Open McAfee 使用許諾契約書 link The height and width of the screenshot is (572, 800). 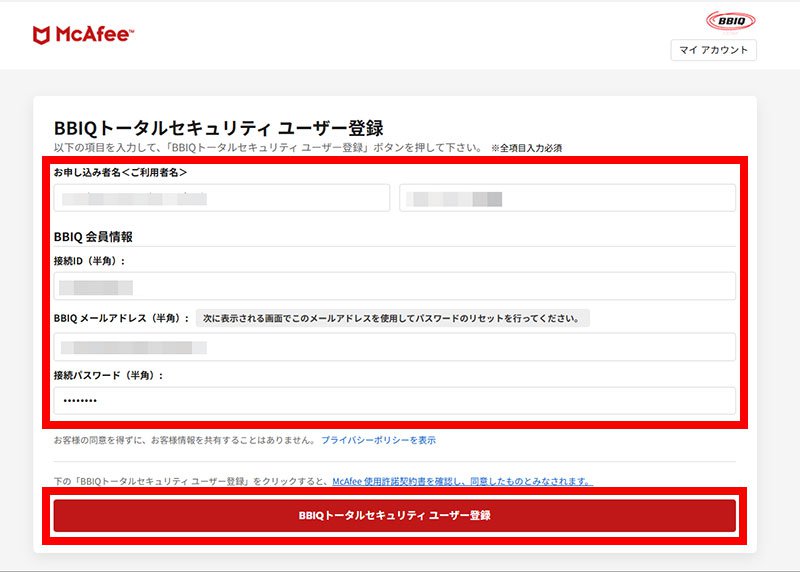(462, 481)
